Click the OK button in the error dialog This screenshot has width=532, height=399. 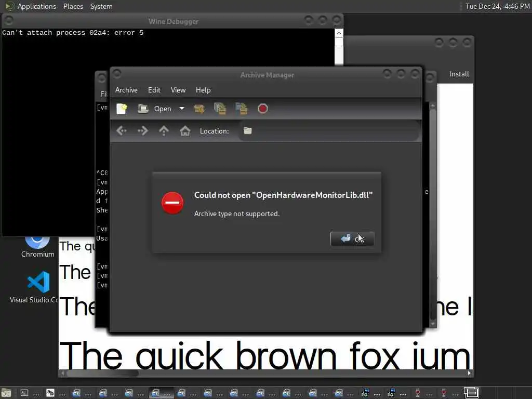point(352,239)
